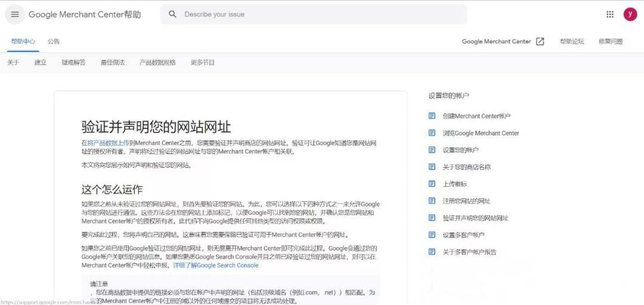Open the 创建Merchant Center帐户 article
The width and height of the screenshot is (644, 305).
coord(476,116)
